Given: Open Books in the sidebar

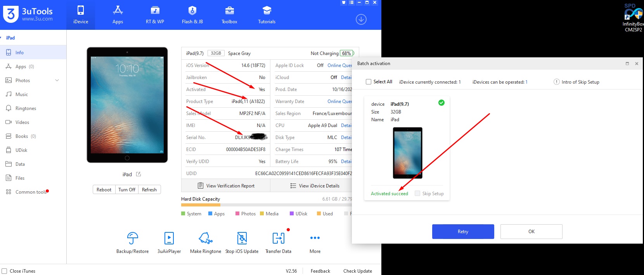Looking at the screenshot, I should click(x=33, y=136).
